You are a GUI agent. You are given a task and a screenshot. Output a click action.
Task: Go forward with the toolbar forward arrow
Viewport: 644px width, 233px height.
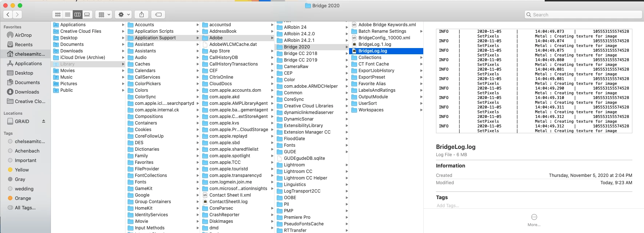[x=17, y=15]
